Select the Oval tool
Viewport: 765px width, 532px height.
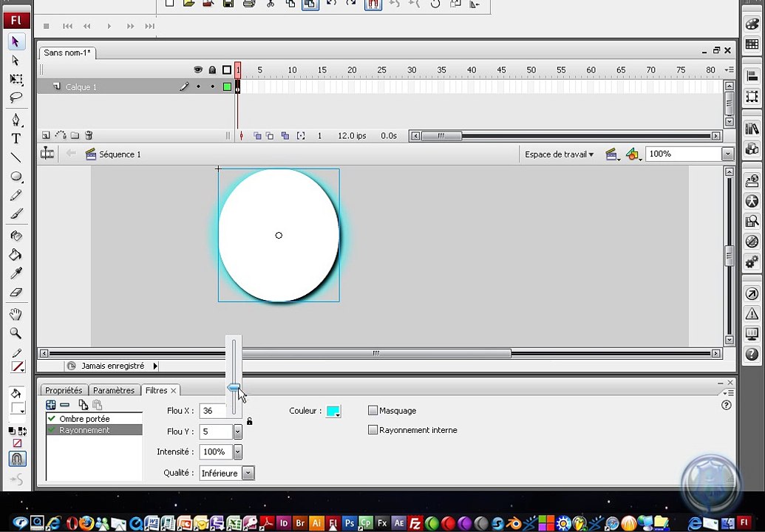[16, 177]
